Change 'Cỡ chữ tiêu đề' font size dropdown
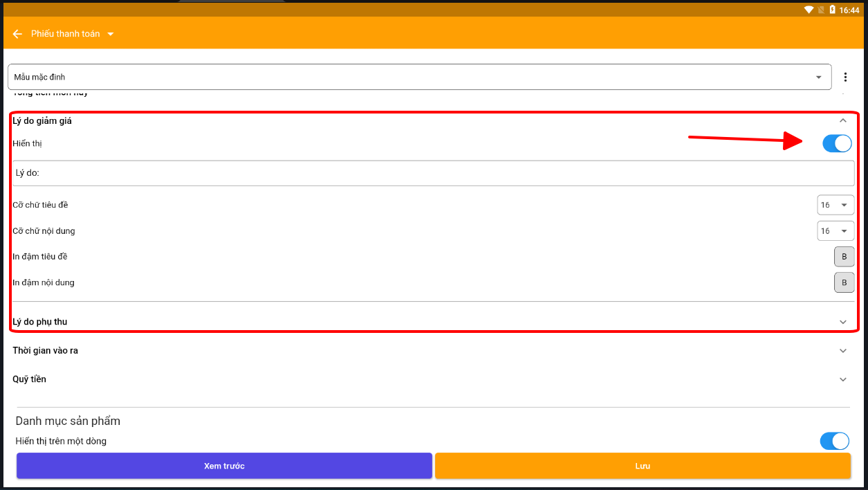The width and height of the screenshot is (868, 490). tap(835, 205)
